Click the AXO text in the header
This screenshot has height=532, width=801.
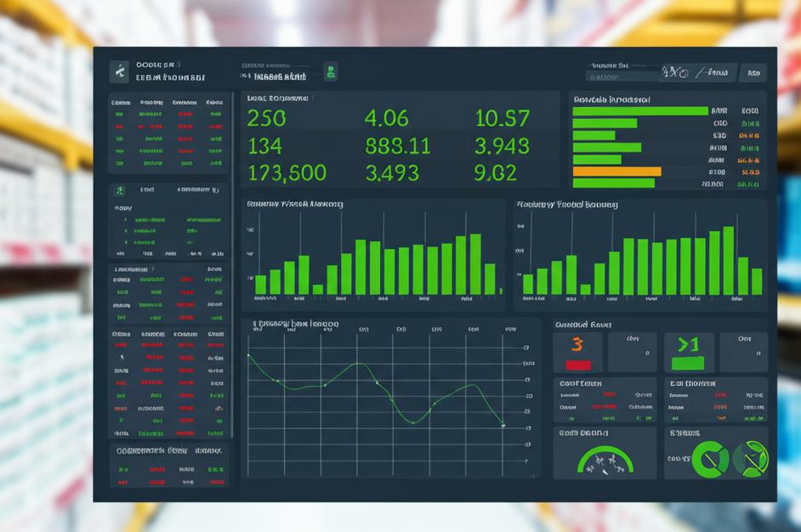point(674,72)
